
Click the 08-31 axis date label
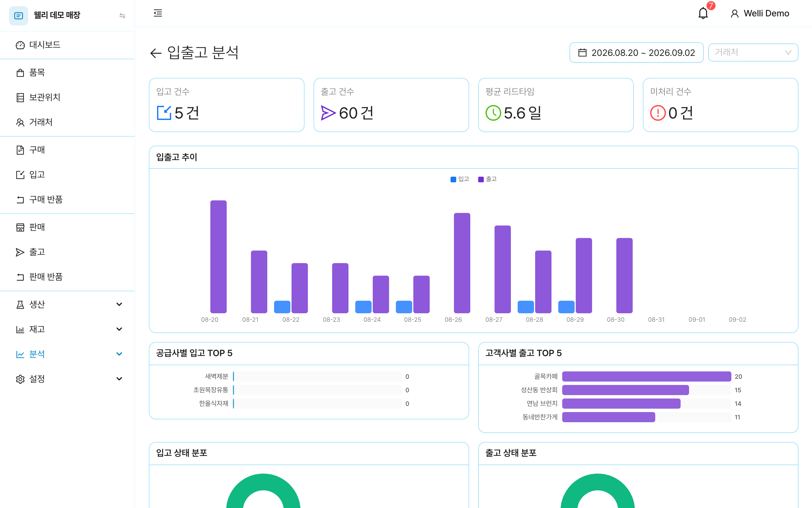656,319
